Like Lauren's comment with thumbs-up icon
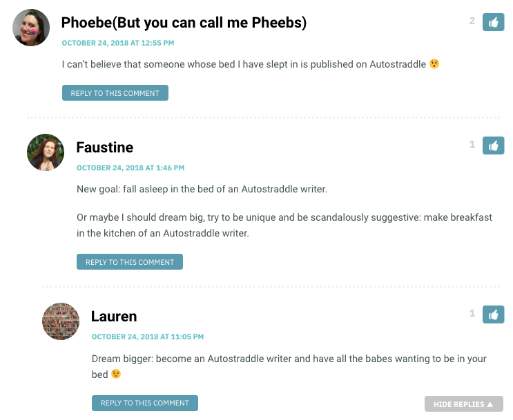 (x=493, y=314)
